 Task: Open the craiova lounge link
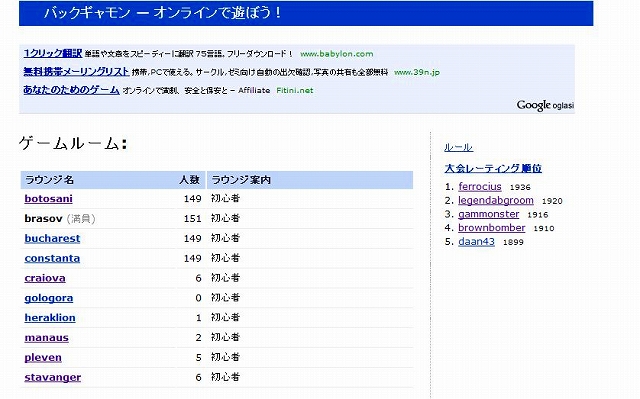point(45,278)
